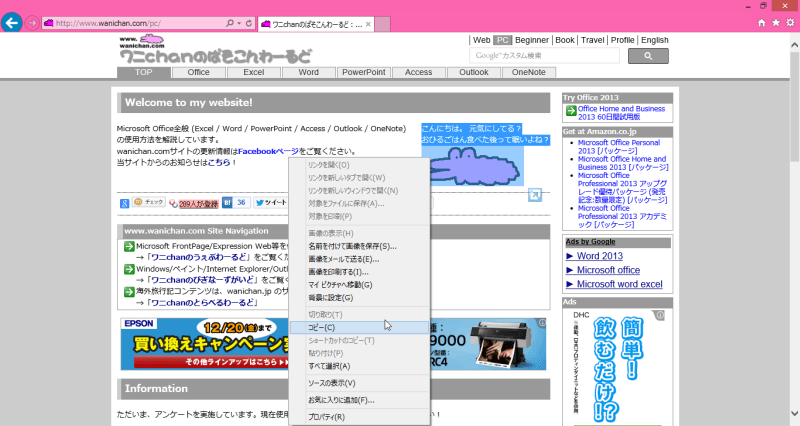Choose 画像を印刷する(I) menu item
Screen dimensions: 800x426
click(x=359, y=272)
